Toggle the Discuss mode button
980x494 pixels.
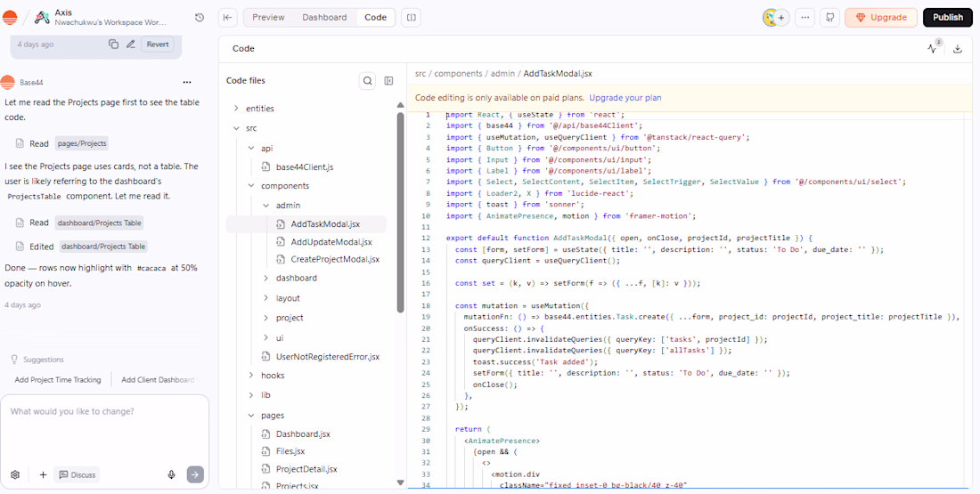tap(77, 474)
